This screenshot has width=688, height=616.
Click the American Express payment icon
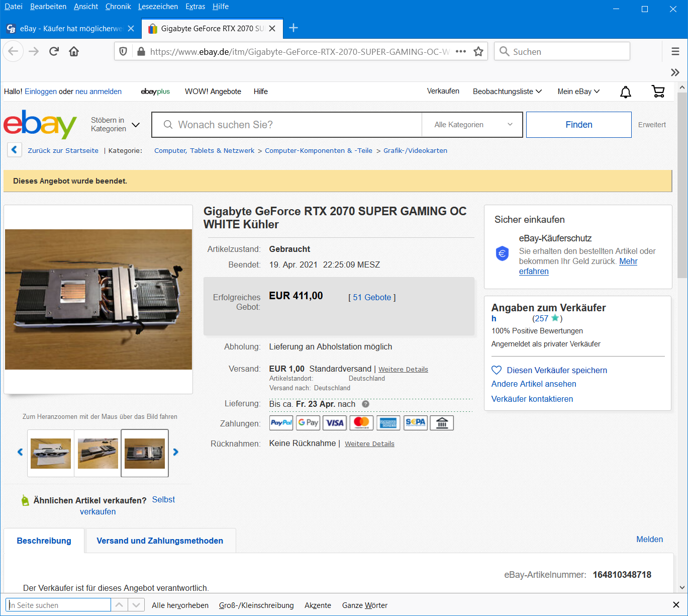(388, 423)
